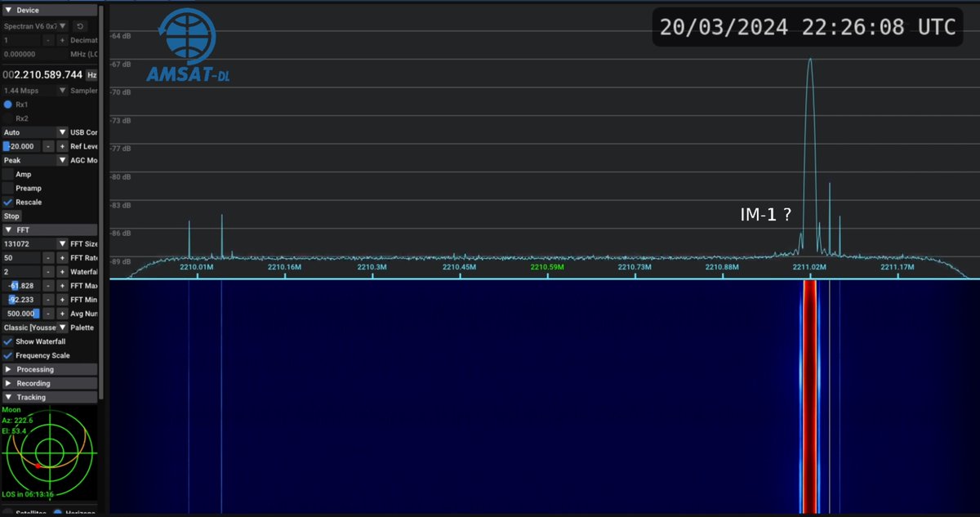Collapse the FFT section
The image size is (980, 517).
[x=49, y=230]
